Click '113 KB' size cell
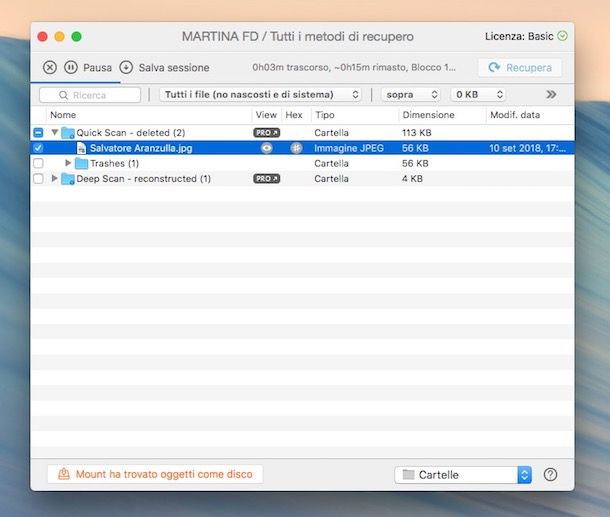Image resolution: width=610 pixels, height=517 pixels. click(x=417, y=133)
